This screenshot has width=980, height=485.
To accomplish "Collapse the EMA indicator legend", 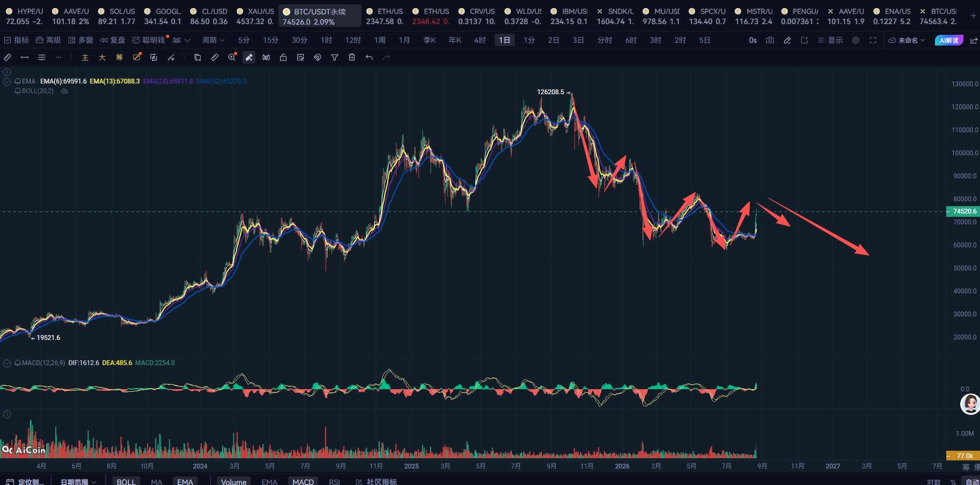I will click(7, 81).
